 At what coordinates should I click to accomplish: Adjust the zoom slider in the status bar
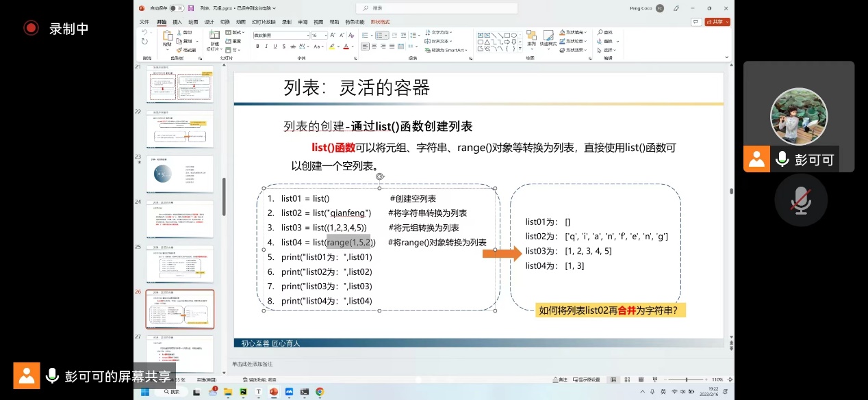coord(687,379)
